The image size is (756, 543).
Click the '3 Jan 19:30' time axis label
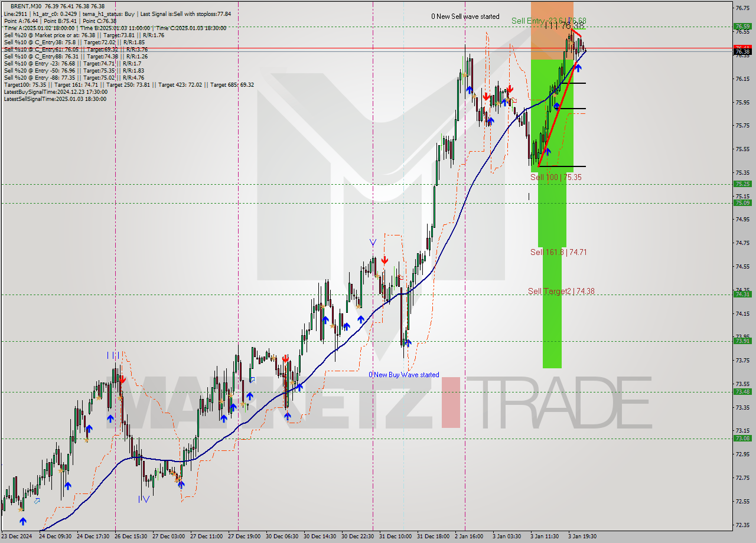pyautogui.click(x=582, y=537)
